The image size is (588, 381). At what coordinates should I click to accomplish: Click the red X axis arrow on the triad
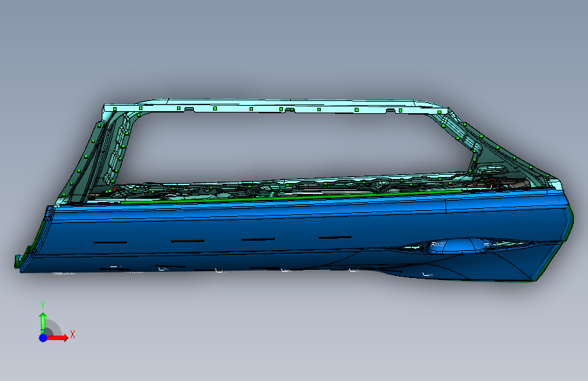(x=57, y=338)
